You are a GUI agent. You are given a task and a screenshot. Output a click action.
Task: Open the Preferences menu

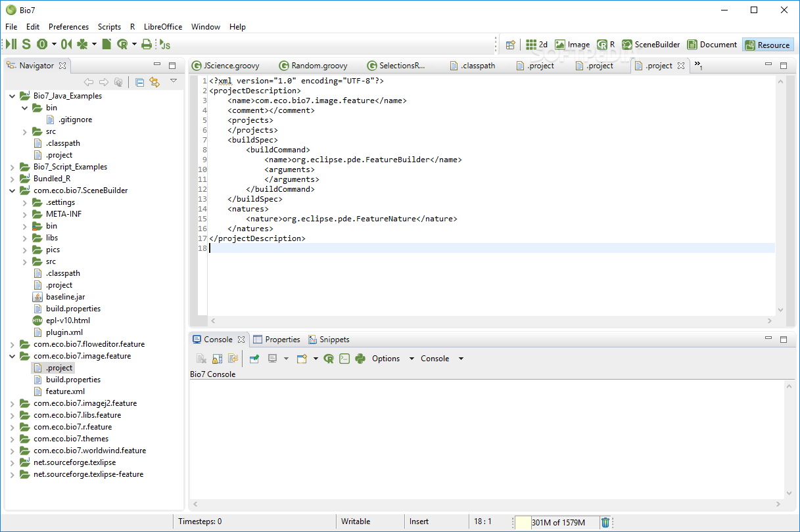click(68, 27)
